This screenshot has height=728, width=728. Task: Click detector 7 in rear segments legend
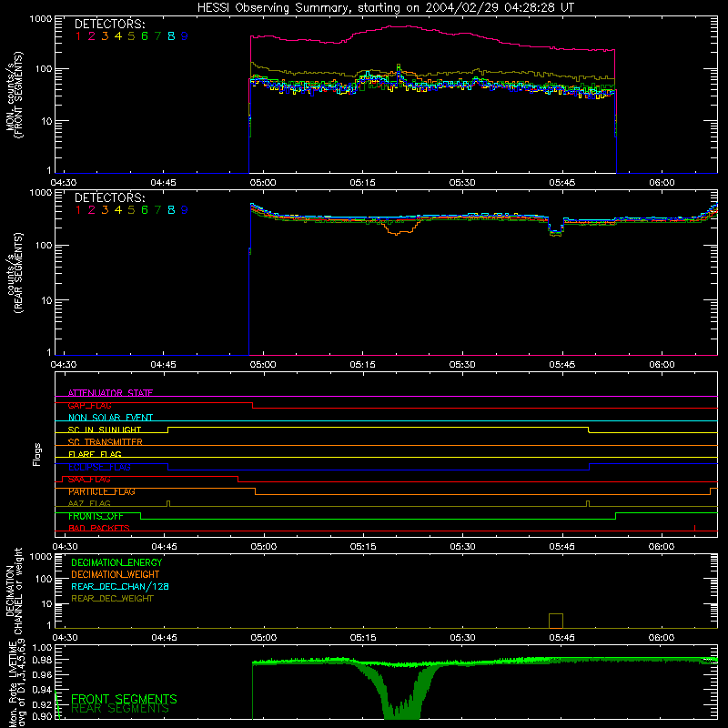click(x=157, y=210)
